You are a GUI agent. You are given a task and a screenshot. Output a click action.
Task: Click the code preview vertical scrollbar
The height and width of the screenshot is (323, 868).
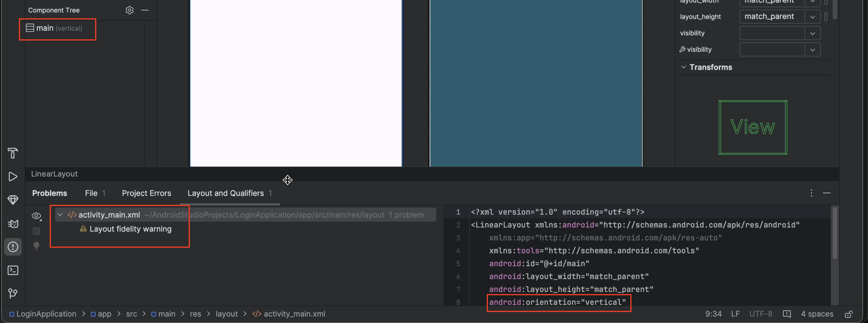coord(835,233)
